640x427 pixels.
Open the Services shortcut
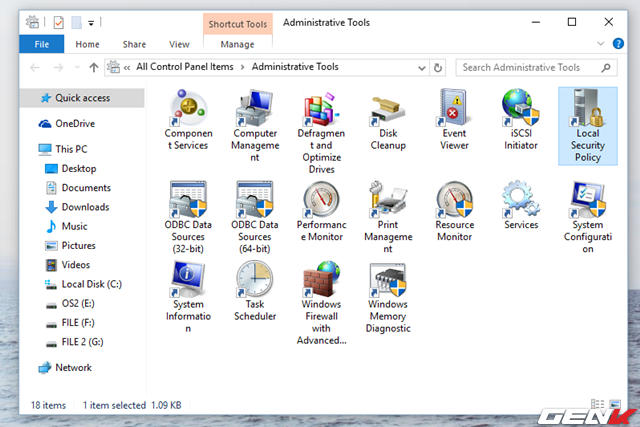pyautogui.click(x=521, y=205)
